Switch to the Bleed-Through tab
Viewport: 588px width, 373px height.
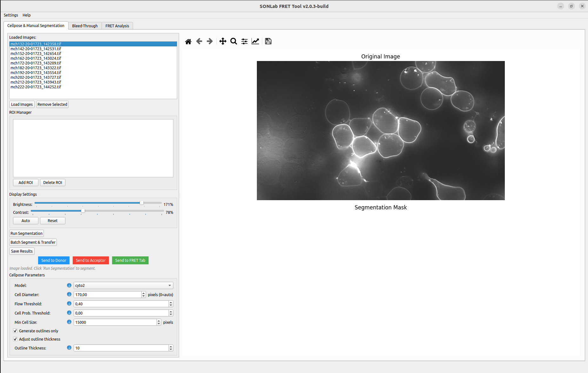tap(85, 26)
